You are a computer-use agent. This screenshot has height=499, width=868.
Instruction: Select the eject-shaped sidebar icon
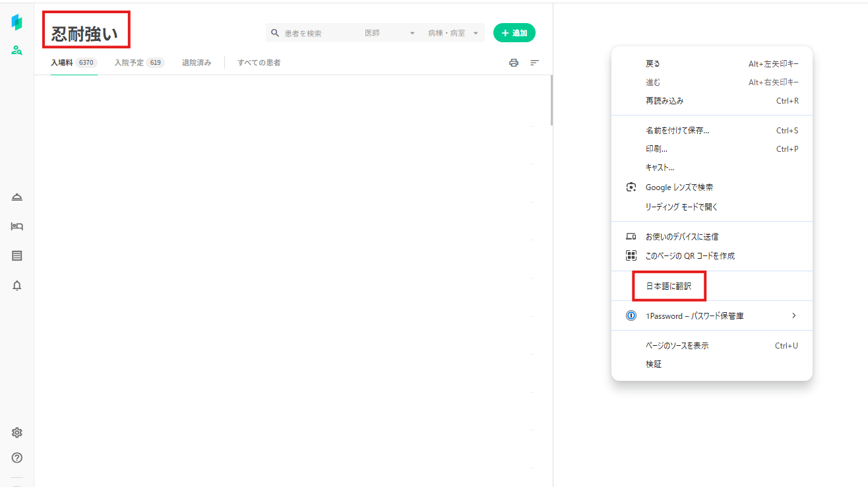(x=17, y=197)
